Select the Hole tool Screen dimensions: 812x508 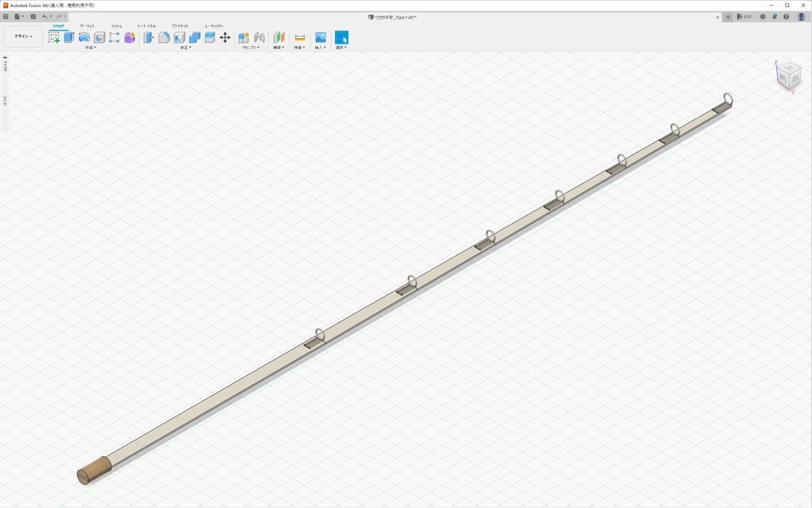click(100, 37)
